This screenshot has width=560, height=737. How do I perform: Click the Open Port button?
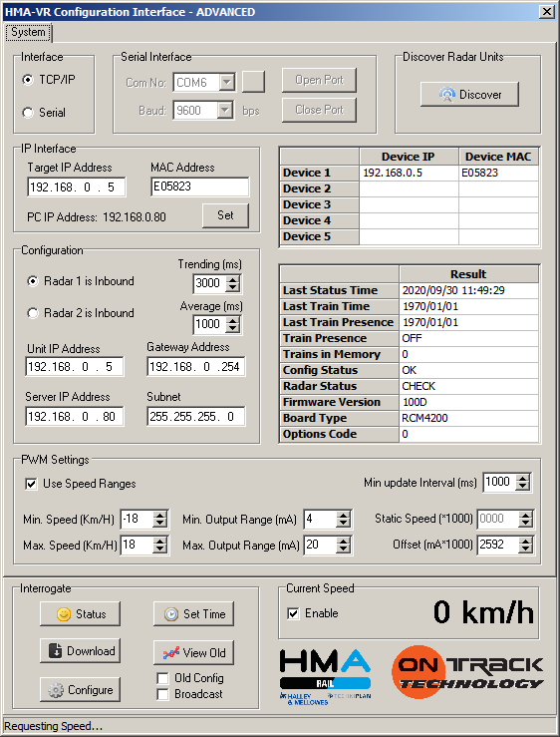pyautogui.click(x=319, y=80)
